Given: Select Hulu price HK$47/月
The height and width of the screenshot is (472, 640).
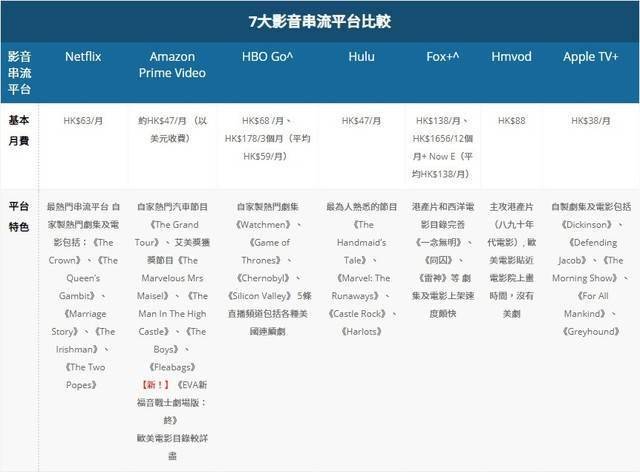Looking at the screenshot, I should tap(361, 121).
